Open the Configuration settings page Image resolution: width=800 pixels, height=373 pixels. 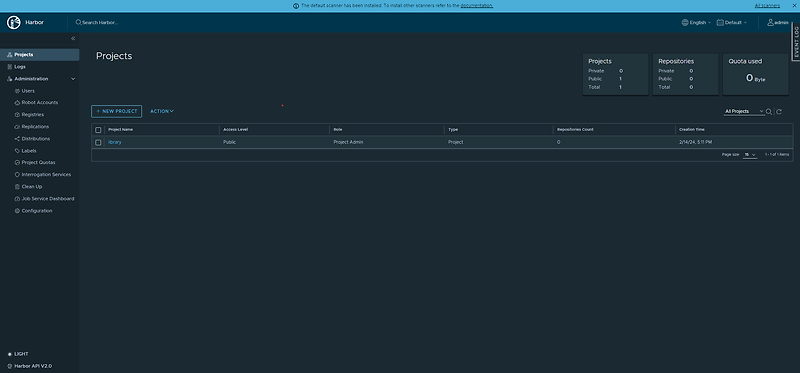37,211
